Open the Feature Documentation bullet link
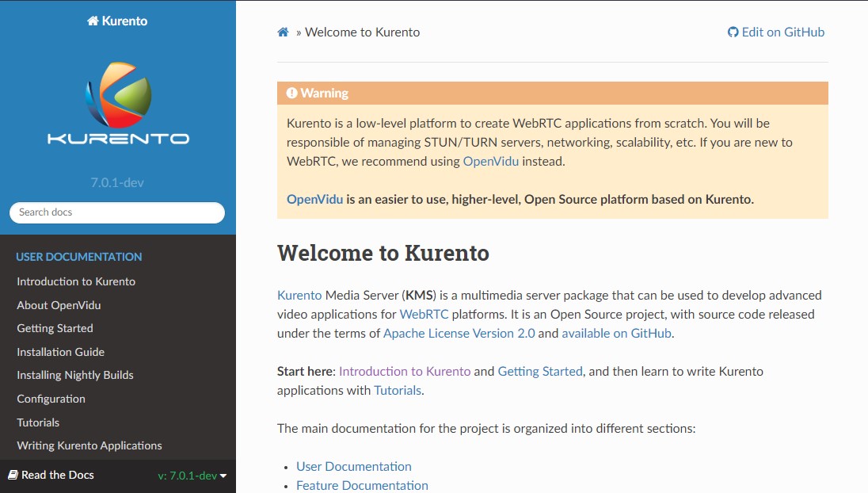 click(x=362, y=485)
